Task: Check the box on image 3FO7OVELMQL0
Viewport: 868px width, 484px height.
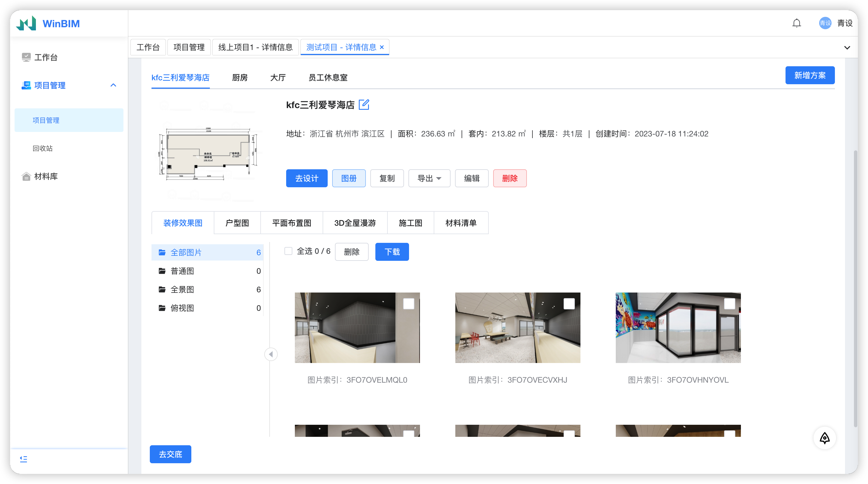Action: pos(408,303)
